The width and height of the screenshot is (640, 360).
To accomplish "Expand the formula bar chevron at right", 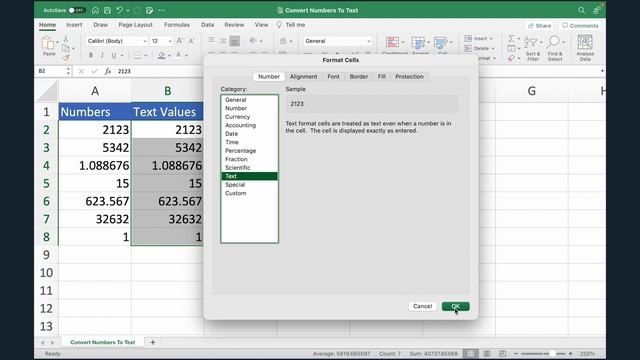I will click(x=602, y=71).
